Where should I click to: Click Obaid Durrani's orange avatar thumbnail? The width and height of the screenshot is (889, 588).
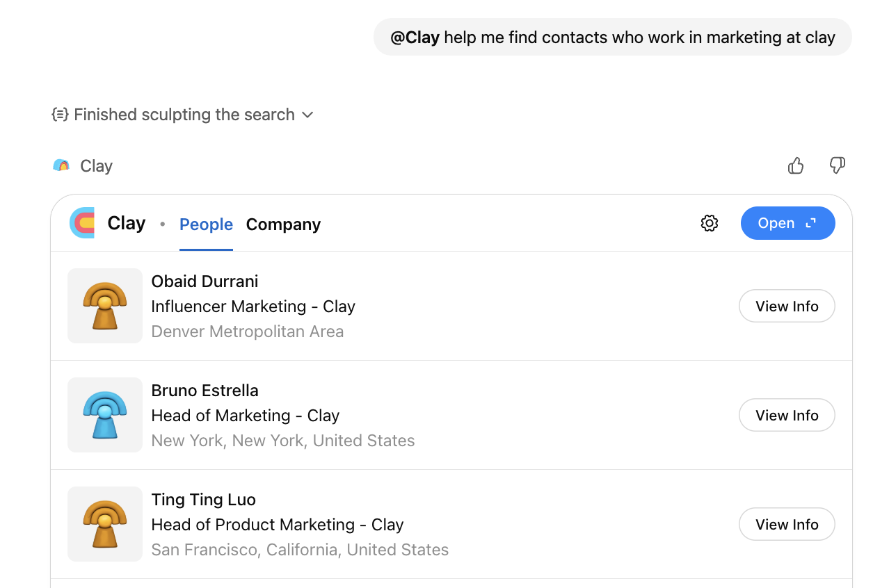105,306
